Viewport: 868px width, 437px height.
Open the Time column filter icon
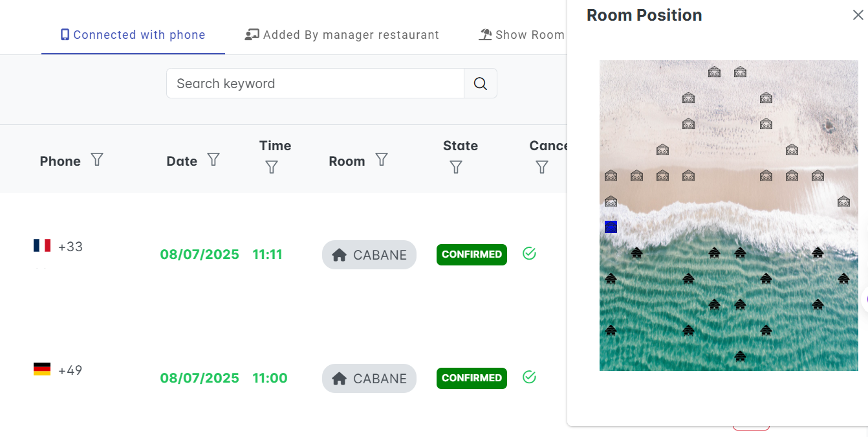[272, 167]
